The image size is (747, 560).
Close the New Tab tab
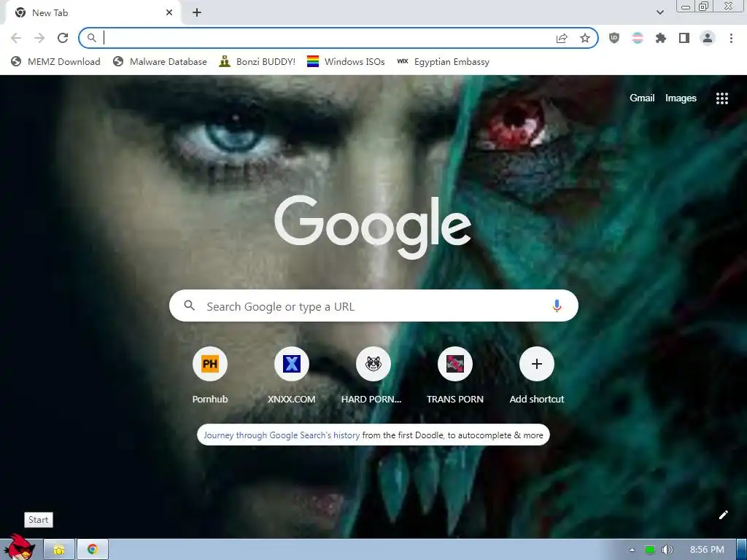(x=169, y=13)
